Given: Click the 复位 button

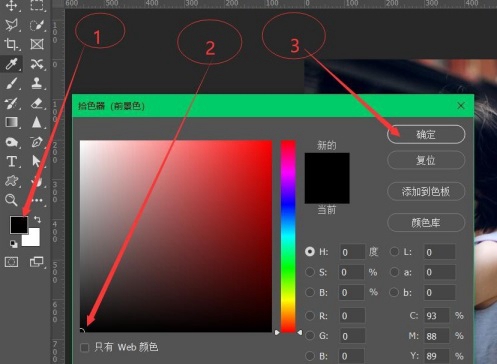Looking at the screenshot, I should tap(426, 160).
